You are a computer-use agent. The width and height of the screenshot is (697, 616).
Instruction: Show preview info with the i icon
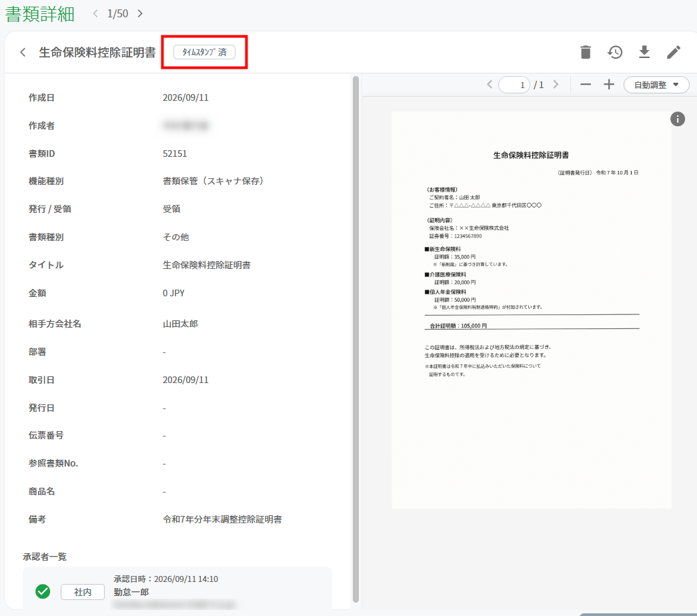click(x=678, y=119)
